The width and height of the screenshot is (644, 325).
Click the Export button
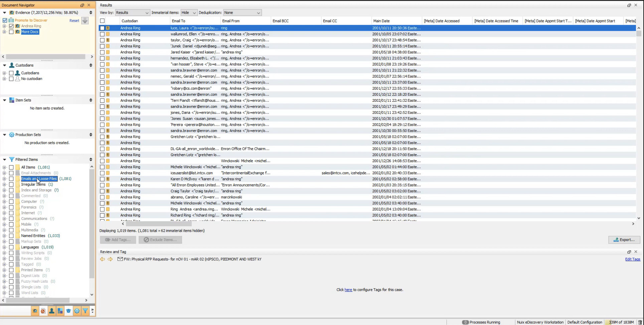pos(624,240)
